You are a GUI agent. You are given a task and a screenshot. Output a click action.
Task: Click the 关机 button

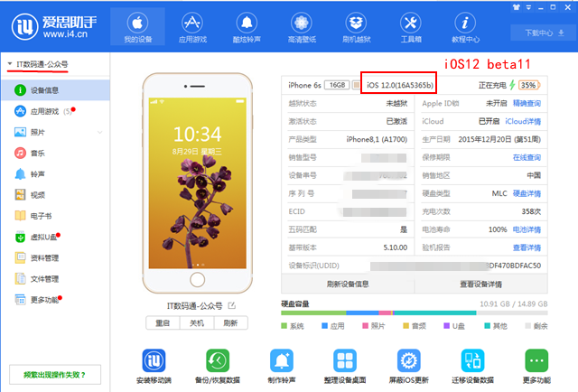[x=197, y=323]
